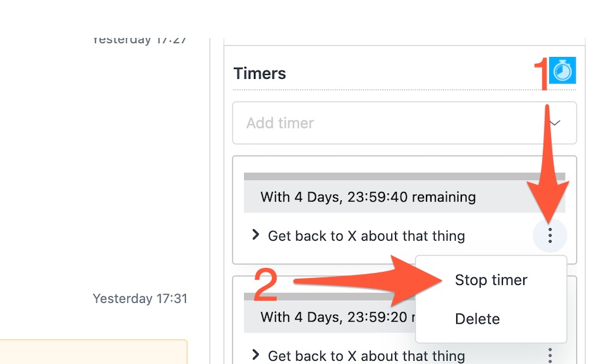Click "With 4 Days, 23:59:20" timer text

(334, 317)
